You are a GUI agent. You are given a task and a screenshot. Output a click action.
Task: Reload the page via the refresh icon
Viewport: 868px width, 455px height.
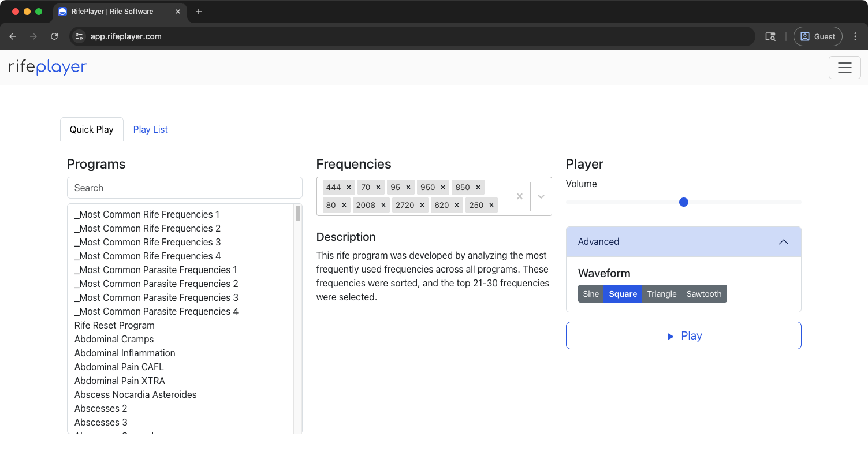(x=54, y=36)
